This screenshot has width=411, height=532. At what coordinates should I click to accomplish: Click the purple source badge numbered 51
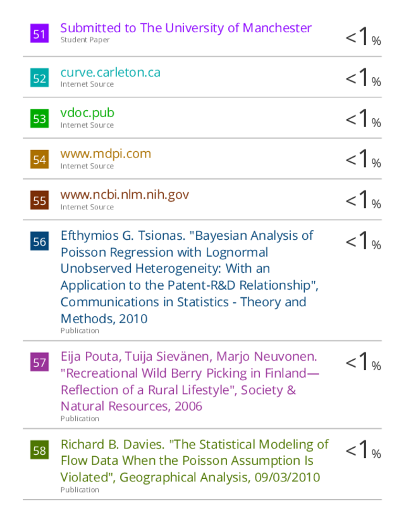(x=39, y=34)
